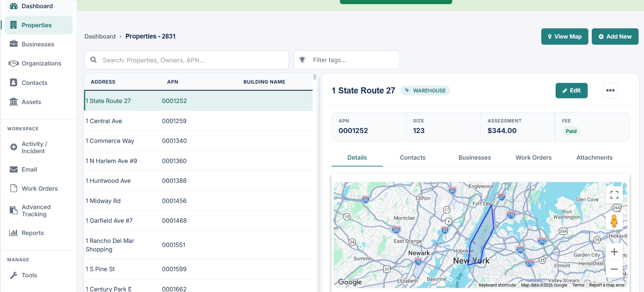Switch to the Contacts tab
Screen dimensions: 644x292
click(413, 158)
